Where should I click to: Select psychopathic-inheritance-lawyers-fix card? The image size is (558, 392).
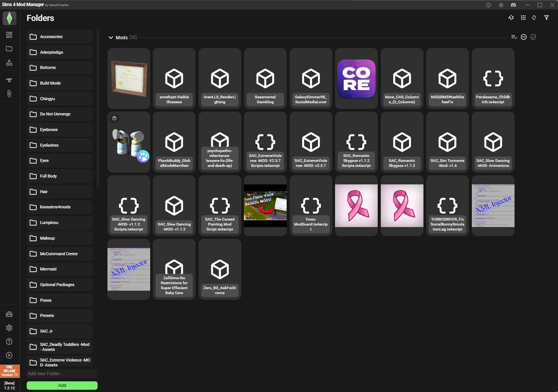point(220,142)
